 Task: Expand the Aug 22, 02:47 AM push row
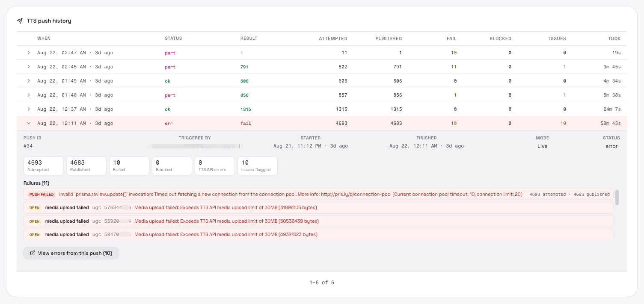[x=29, y=53]
